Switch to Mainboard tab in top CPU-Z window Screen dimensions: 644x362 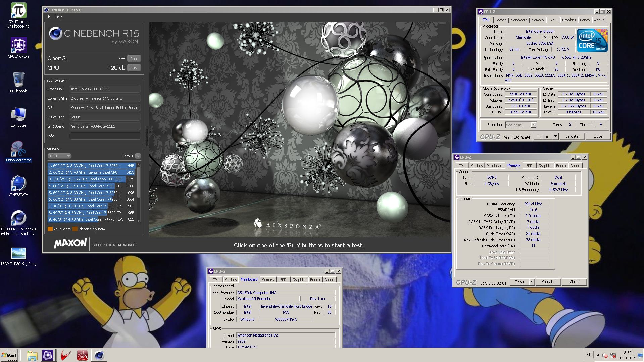[518, 20]
